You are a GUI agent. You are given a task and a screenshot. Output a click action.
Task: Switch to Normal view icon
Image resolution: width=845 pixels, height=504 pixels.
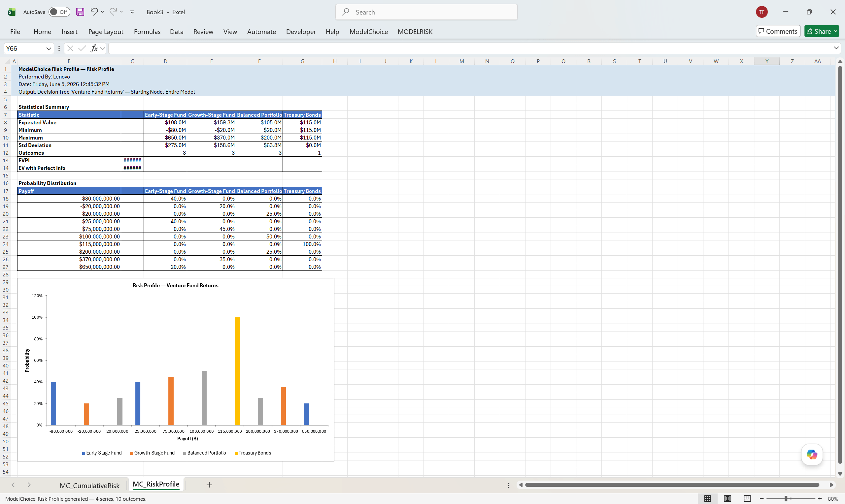(x=707, y=499)
